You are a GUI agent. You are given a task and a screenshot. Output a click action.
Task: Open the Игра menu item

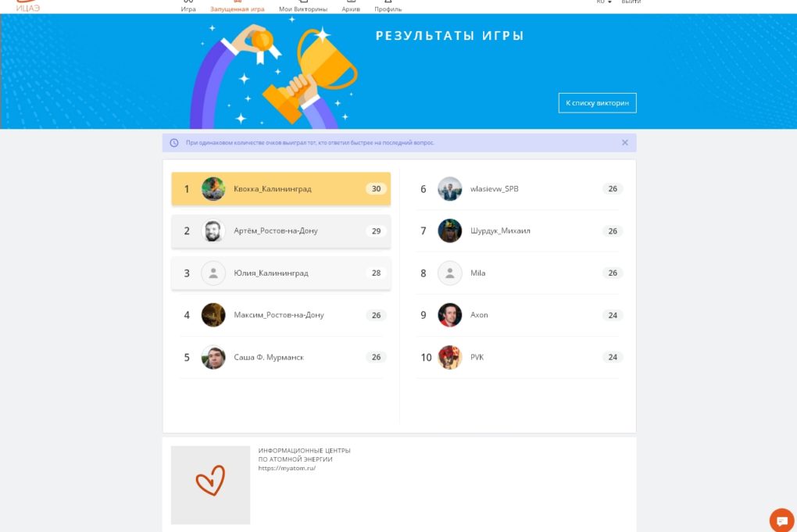(x=188, y=6)
